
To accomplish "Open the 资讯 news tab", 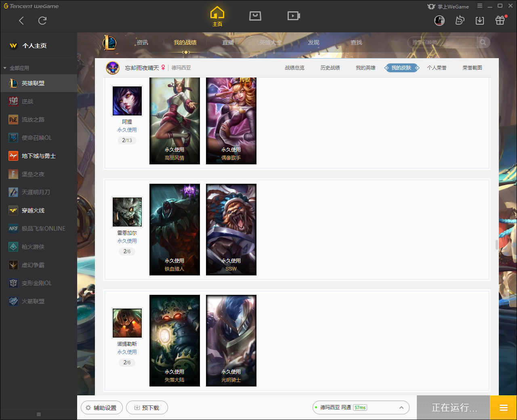I will [x=142, y=42].
